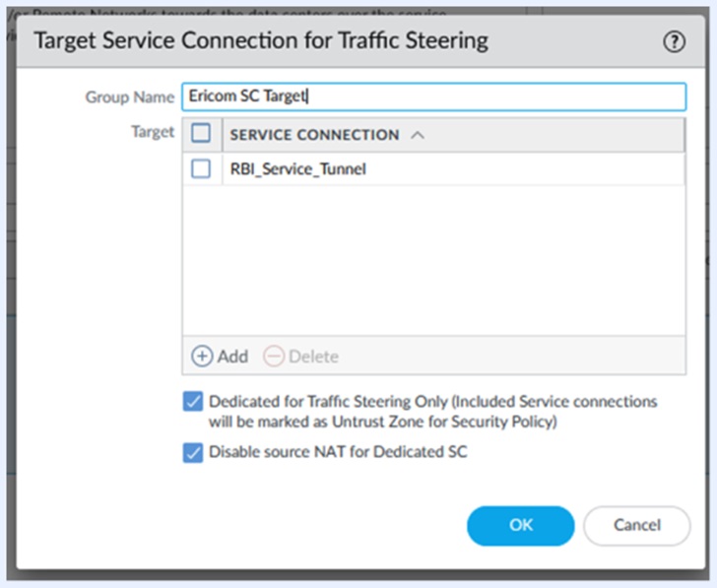Click the Group Name field label
717x588 pixels.
(129, 97)
